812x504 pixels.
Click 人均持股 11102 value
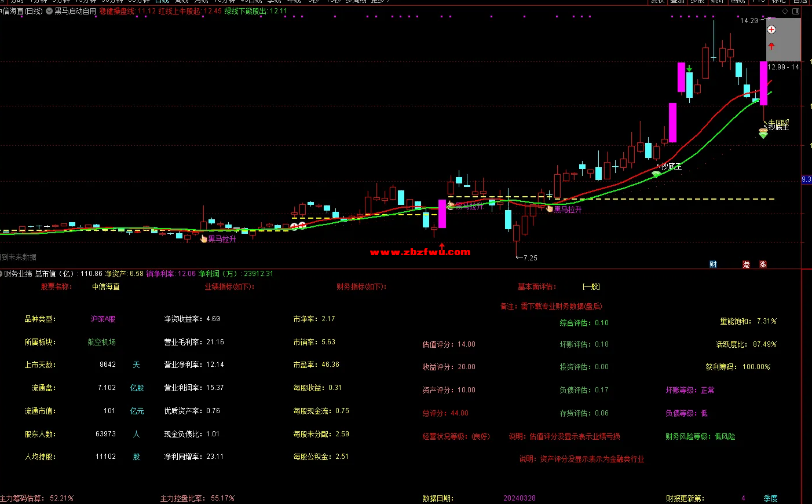[x=105, y=457]
